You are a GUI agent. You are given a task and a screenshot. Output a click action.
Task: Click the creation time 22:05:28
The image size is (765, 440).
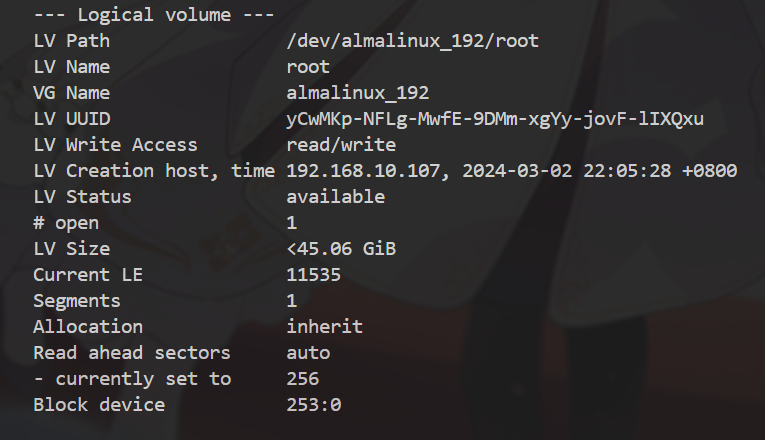[x=627, y=171]
